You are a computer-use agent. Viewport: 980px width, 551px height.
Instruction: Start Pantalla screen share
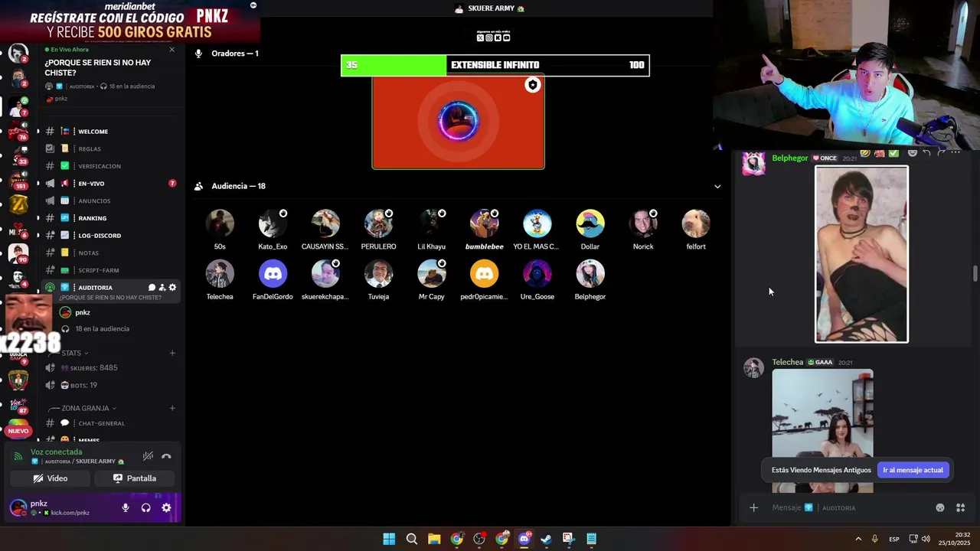coord(135,478)
